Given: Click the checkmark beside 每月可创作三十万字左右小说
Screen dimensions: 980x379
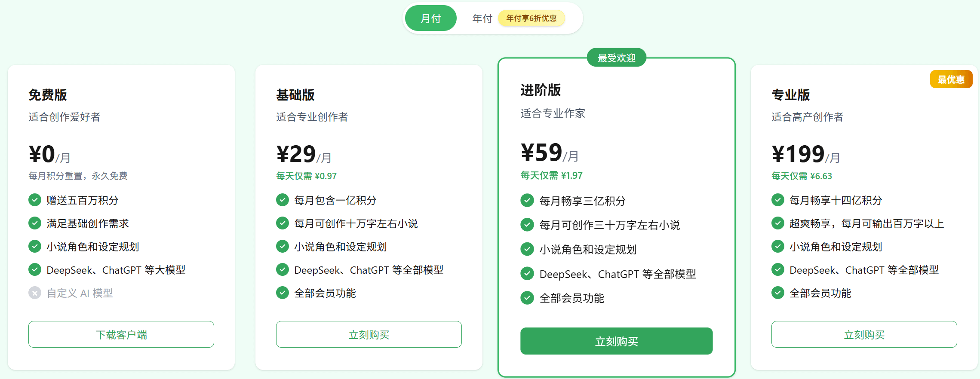Looking at the screenshot, I should 527,225.
